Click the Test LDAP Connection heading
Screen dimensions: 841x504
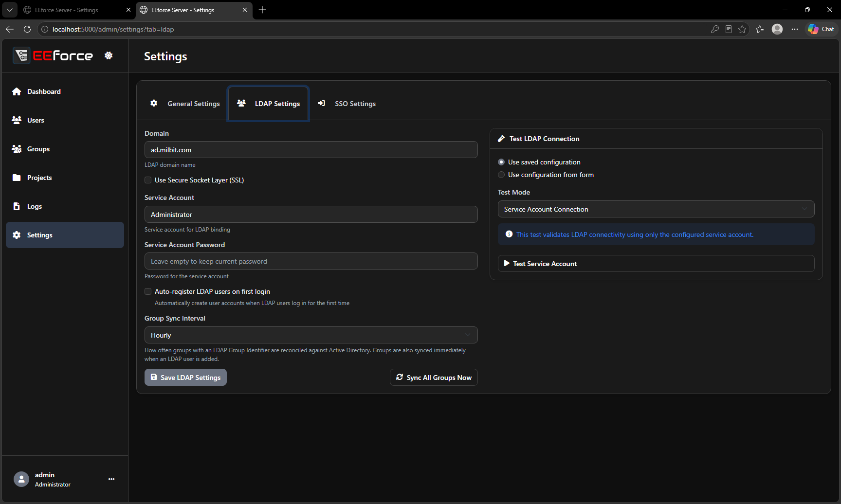pos(544,139)
